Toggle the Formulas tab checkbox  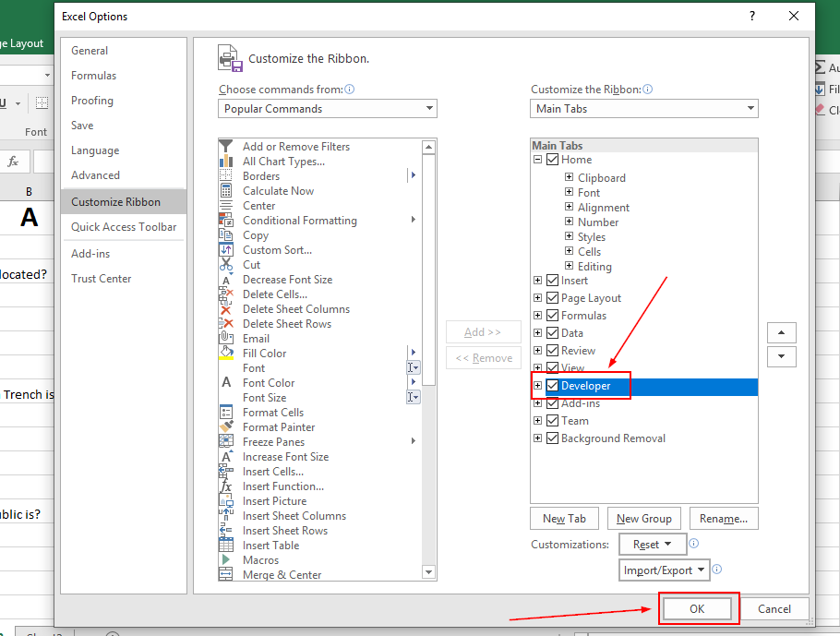(x=552, y=315)
